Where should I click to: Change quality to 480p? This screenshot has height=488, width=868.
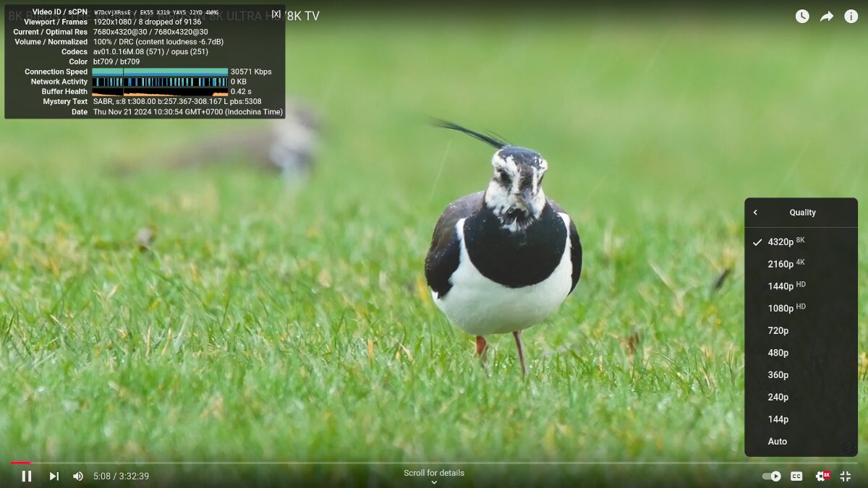[801, 353]
